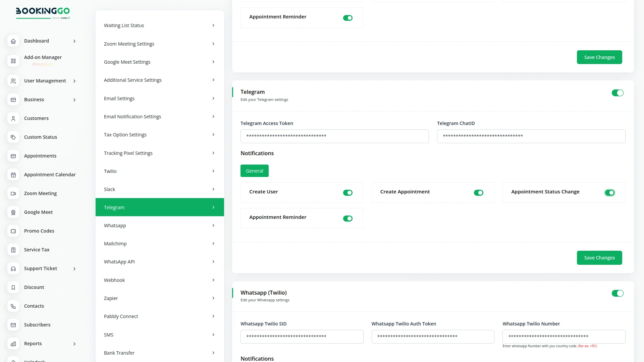Toggle Appointment Reminder switch for Telegram

click(x=348, y=218)
